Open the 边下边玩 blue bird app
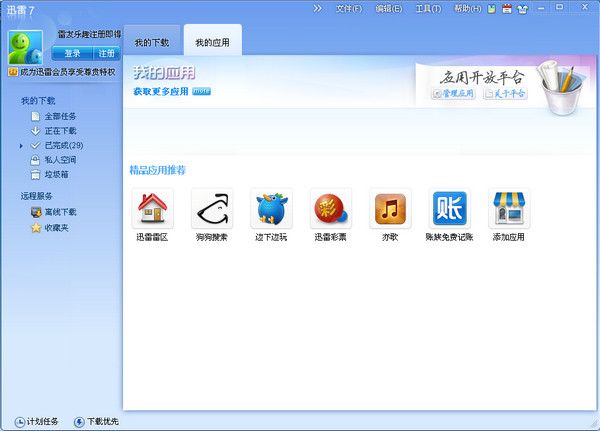 pyautogui.click(x=270, y=209)
